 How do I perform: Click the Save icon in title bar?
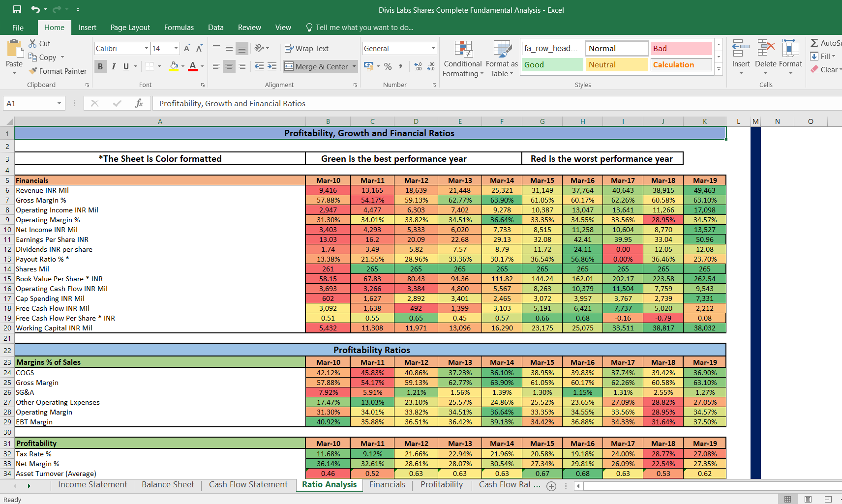(17, 9)
